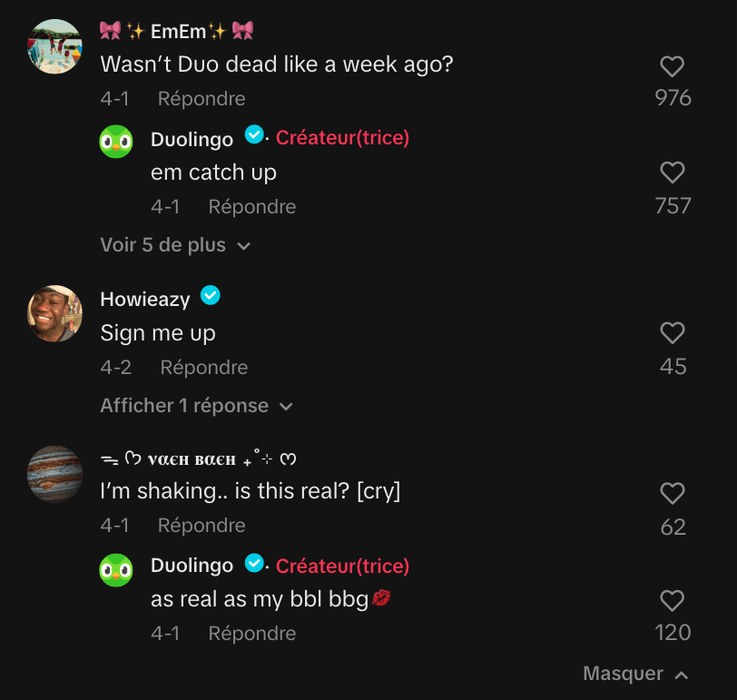Reply to Howieazy's comment

(x=204, y=368)
